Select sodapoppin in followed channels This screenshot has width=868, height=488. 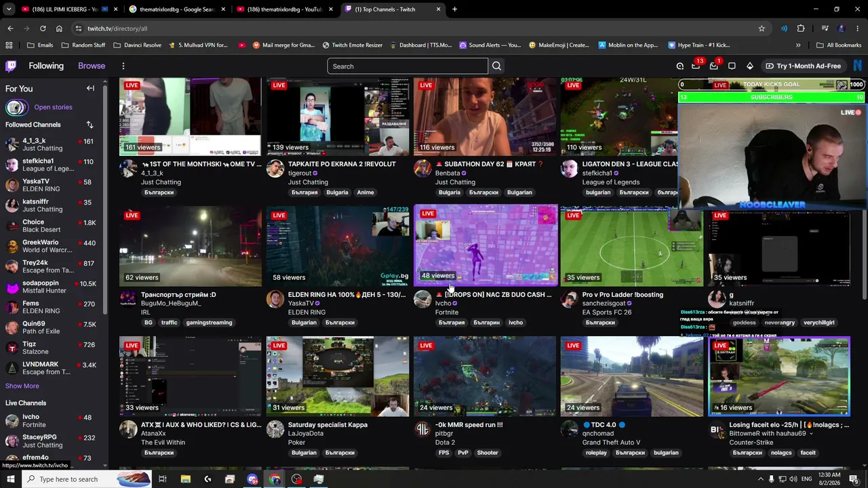(53, 287)
